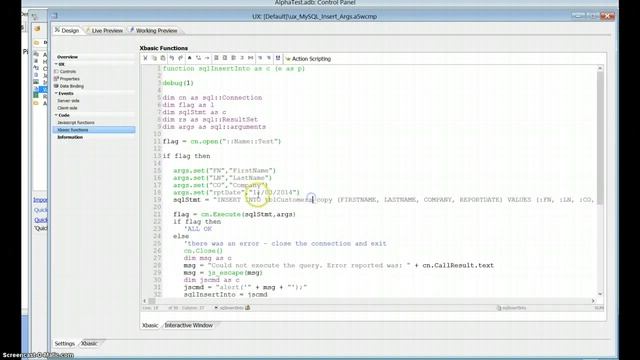Click the black up-triangle toolbar icon
640x360 pixels.
[189, 58]
